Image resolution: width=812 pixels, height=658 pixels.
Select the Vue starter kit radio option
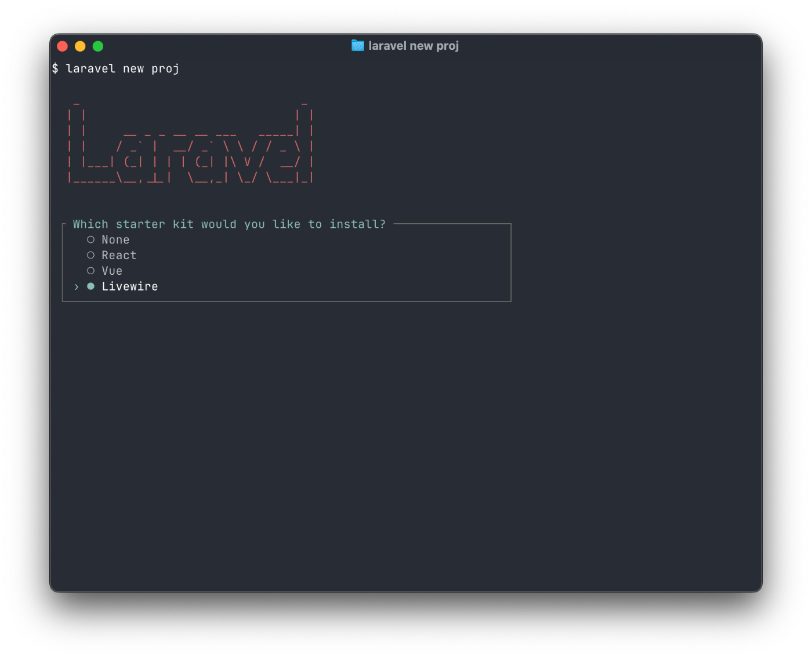click(x=104, y=271)
